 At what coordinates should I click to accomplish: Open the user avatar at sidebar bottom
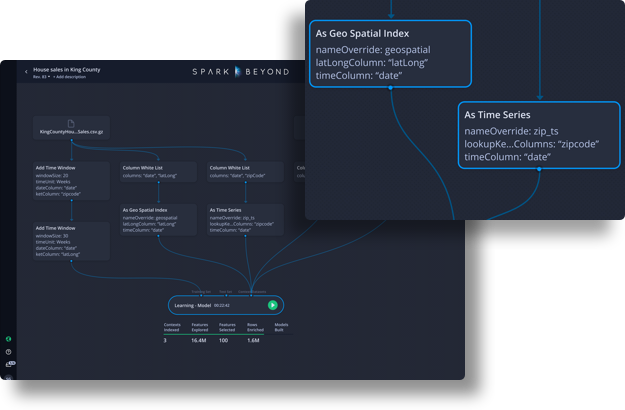click(9, 377)
